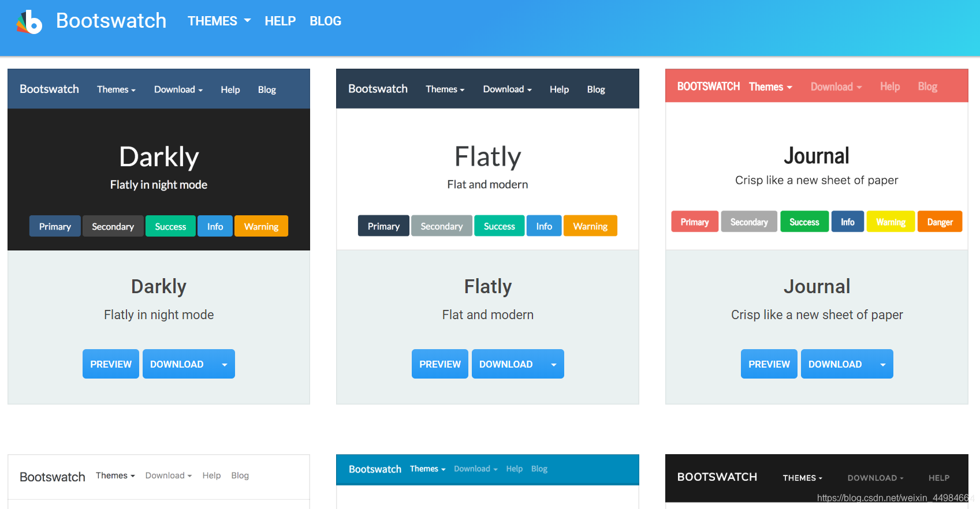Open Themes dropdown in blue bottom preview navbar
Viewport: 980px width, 509px height.
click(x=428, y=469)
